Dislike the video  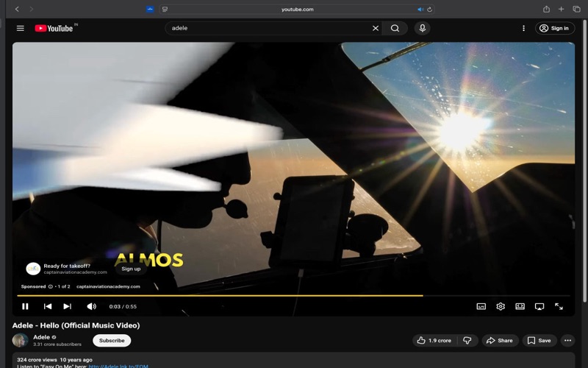[x=467, y=341]
